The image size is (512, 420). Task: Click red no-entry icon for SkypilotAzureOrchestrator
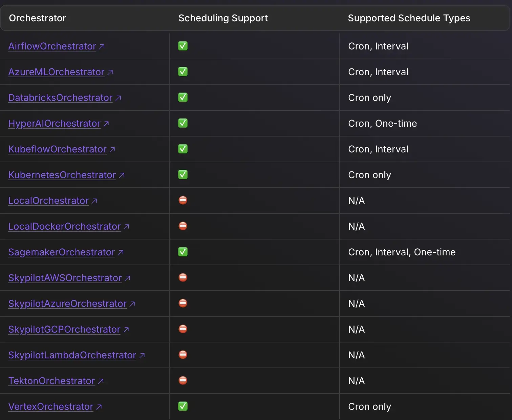coord(183,303)
